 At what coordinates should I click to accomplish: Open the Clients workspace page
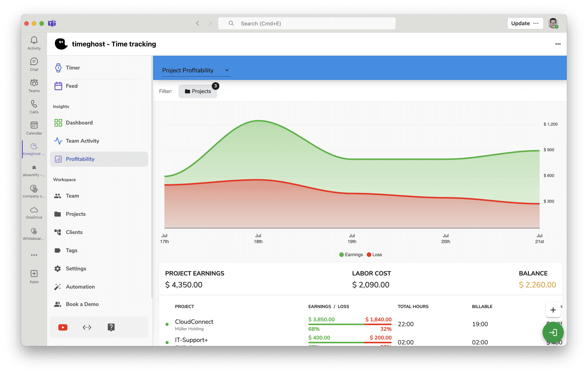pos(99,232)
